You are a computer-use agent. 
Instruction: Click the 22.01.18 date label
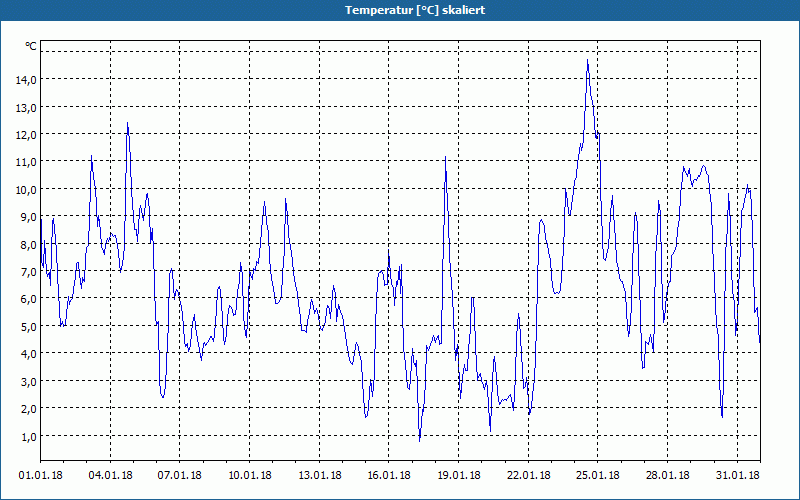pyautogui.click(x=529, y=475)
